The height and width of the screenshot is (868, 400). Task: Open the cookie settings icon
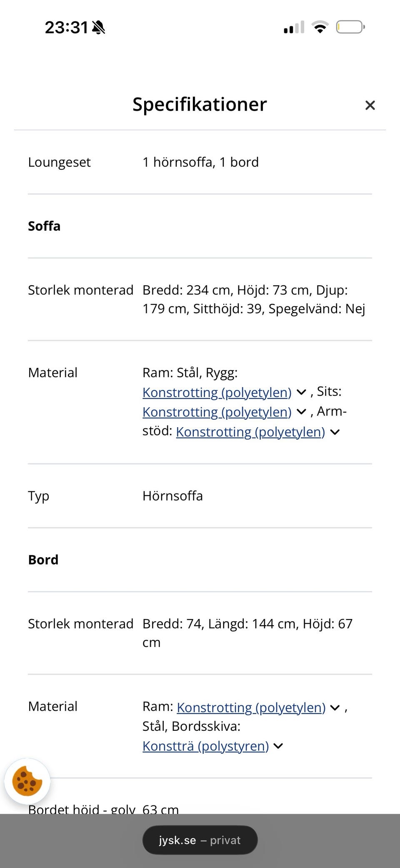tap(27, 781)
